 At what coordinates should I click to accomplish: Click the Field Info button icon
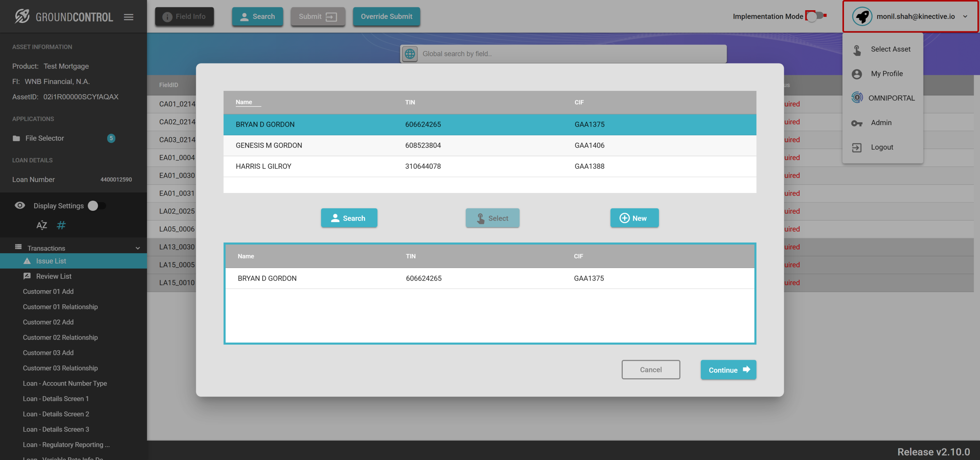pyautogui.click(x=167, y=17)
